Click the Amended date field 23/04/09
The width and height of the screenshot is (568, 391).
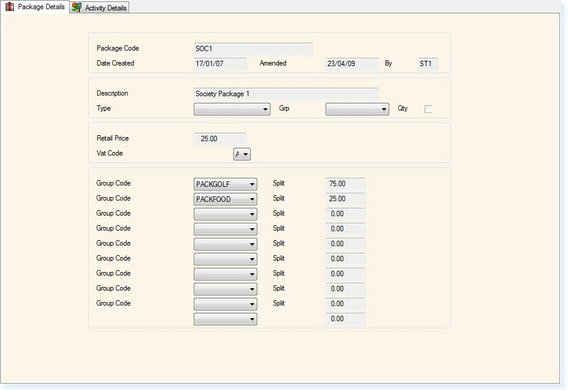pos(352,64)
